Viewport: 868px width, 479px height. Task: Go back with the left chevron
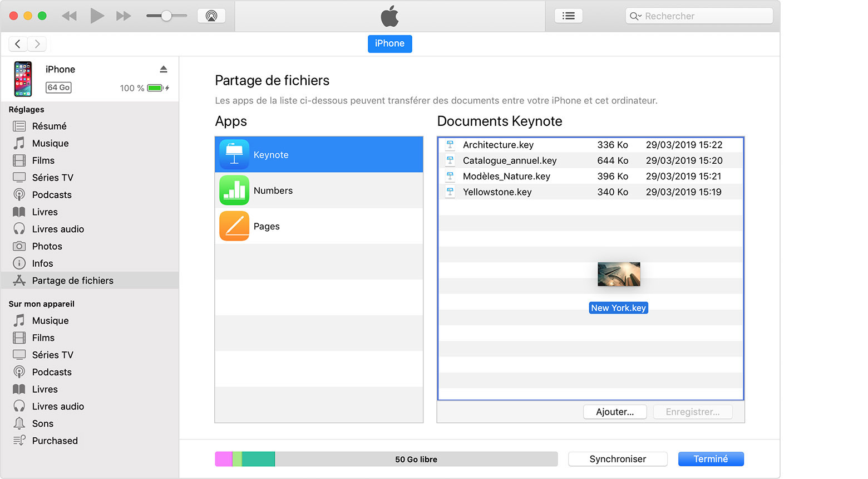(x=18, y=43)
